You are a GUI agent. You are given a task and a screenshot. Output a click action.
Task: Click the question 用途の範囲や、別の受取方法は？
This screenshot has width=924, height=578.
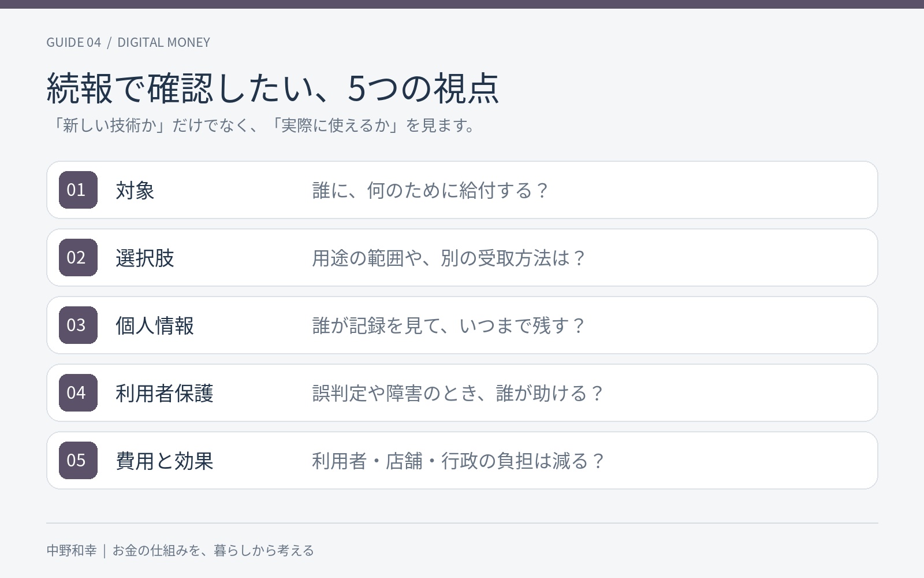449,258
